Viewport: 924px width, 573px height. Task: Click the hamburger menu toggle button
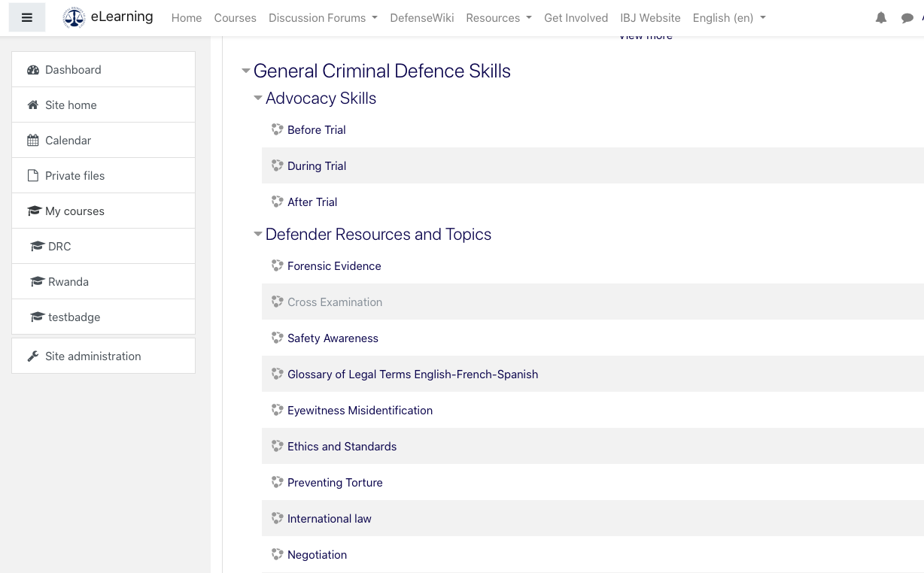[x=27, y=18]
